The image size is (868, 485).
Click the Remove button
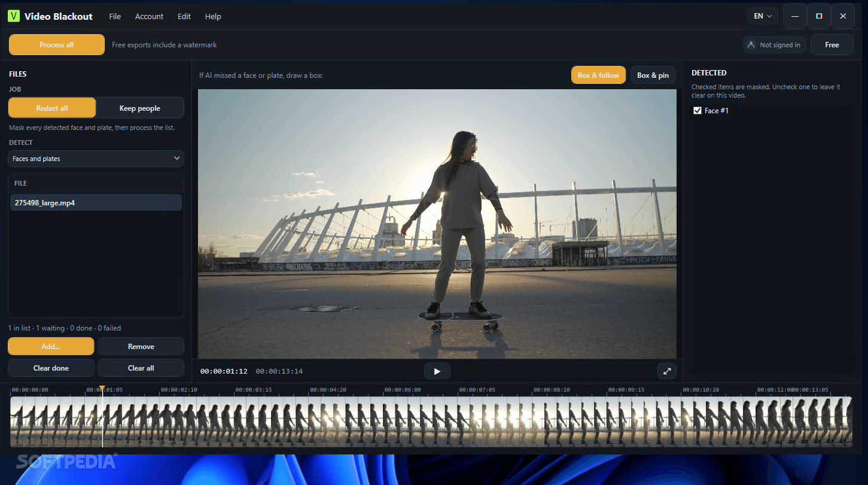pyautogui.click(x=141, y=346)
